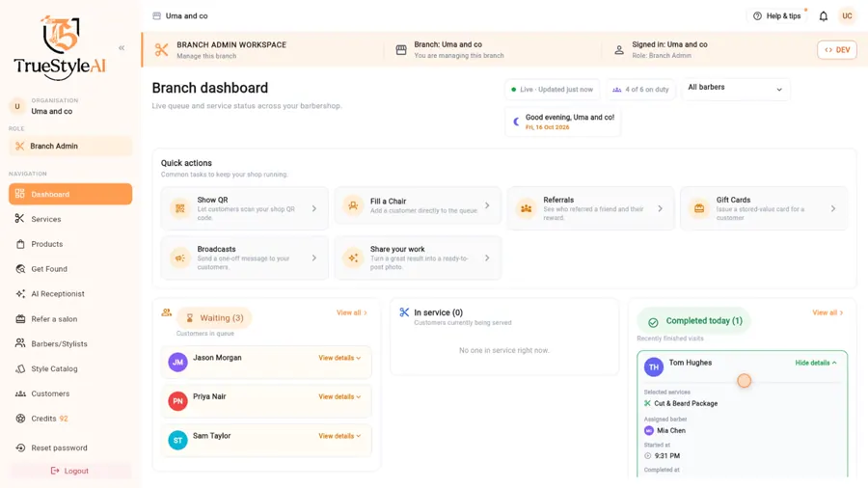Open Barbers/Stylists page
The image size is (868, 488).
[70, 343]
